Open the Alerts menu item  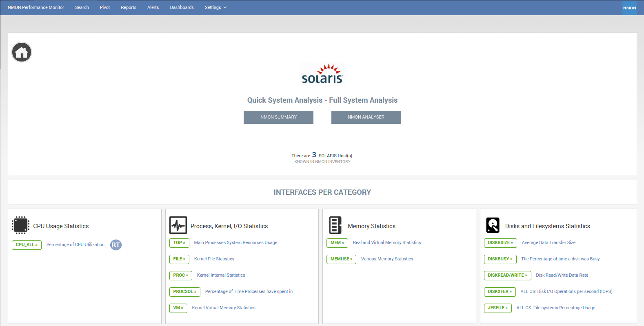153,7
